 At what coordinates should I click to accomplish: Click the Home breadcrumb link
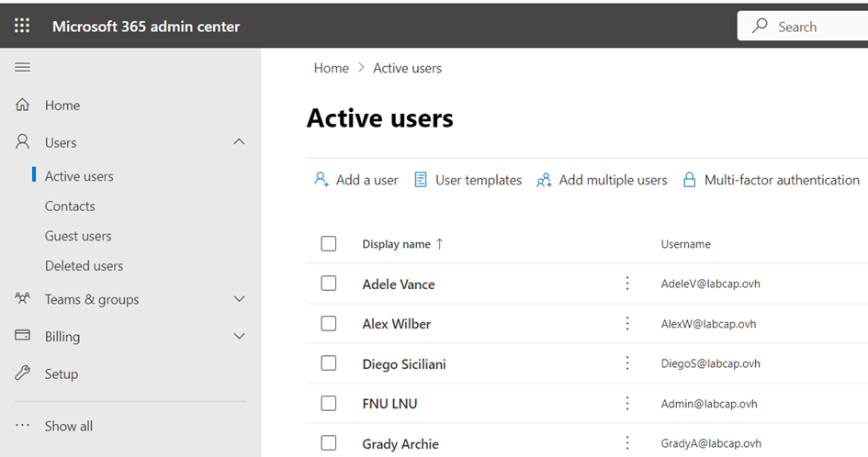coord(331,68)
